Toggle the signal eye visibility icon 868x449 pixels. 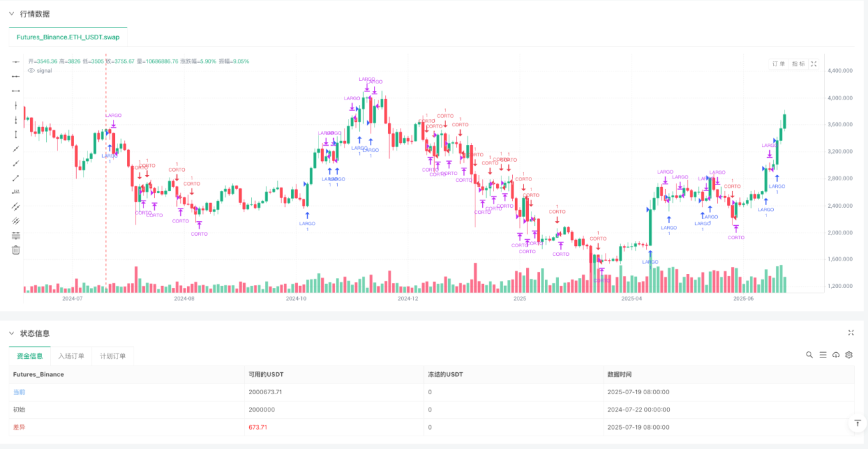click(31, 70)
